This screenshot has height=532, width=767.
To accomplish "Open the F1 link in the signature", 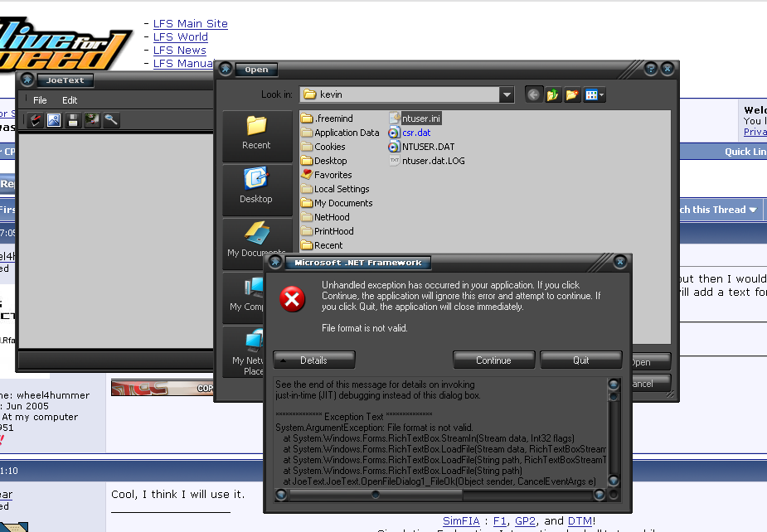I will tap(499, 521).
